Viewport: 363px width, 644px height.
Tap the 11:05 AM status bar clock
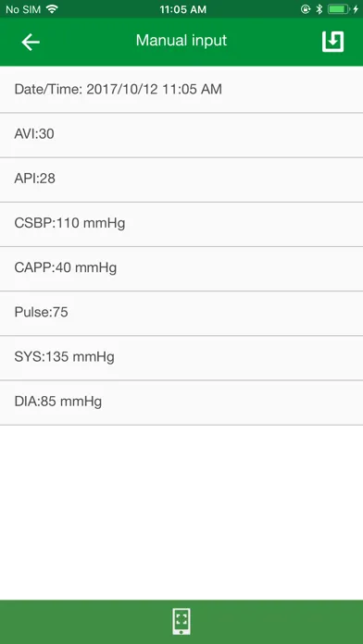coord(183,9)
